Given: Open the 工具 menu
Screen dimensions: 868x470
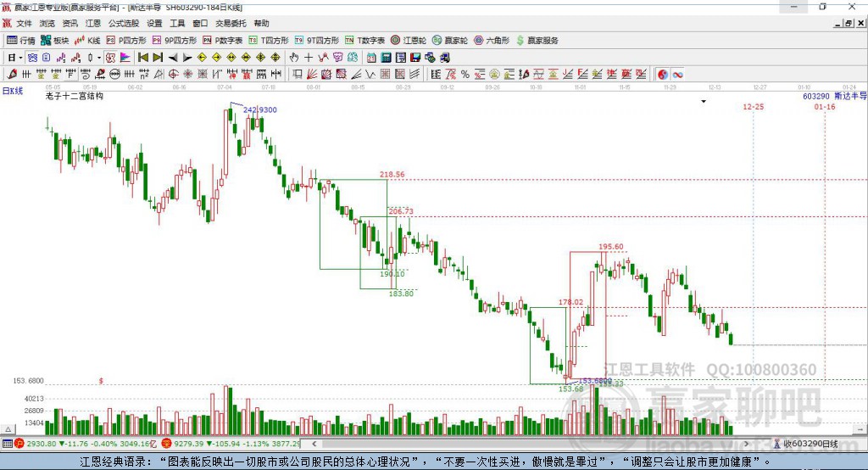Looking at the screenshot, I should pos(177,23).
